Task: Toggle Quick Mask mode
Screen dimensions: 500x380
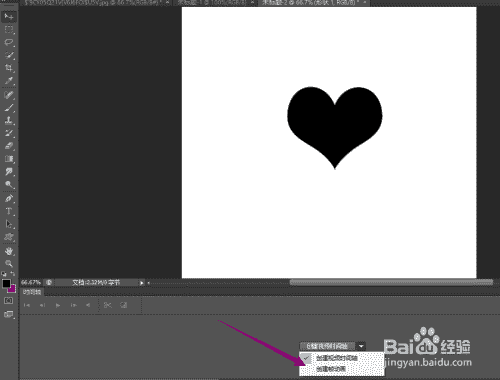Action: tap(8, 301)
